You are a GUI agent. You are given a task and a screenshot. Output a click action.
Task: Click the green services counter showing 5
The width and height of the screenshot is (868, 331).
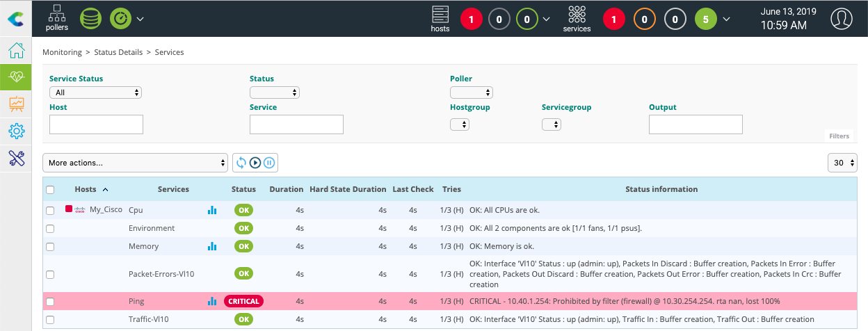click(706, 19)
